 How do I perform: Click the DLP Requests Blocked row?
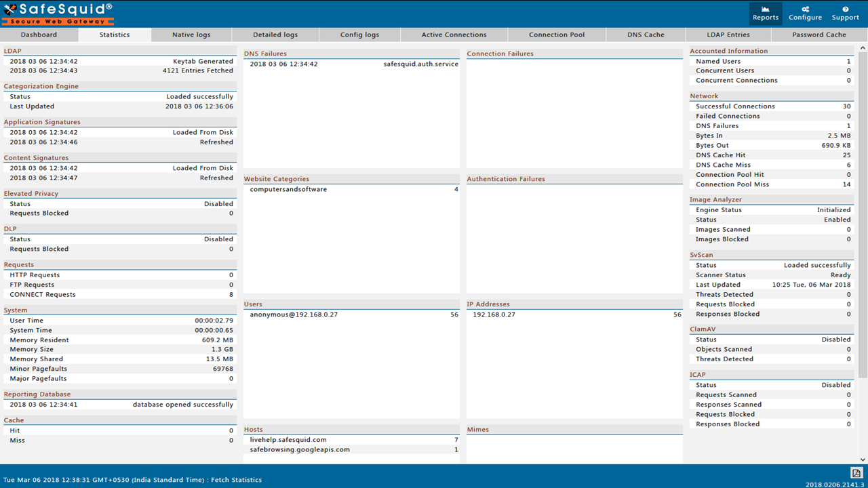[x=120, y=249]
